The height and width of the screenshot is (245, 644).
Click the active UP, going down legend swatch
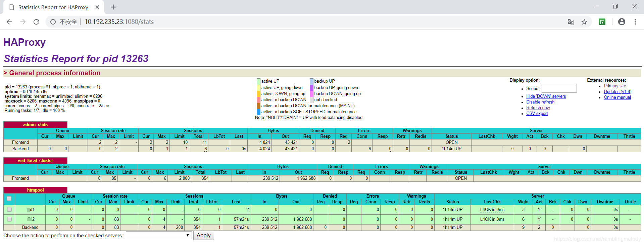click(258, 88)
